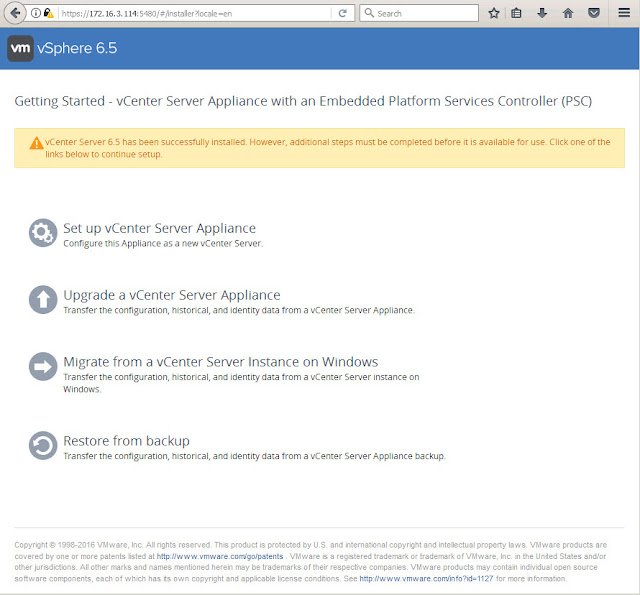Click the orange warning triangle in banner

pos(36,143)
